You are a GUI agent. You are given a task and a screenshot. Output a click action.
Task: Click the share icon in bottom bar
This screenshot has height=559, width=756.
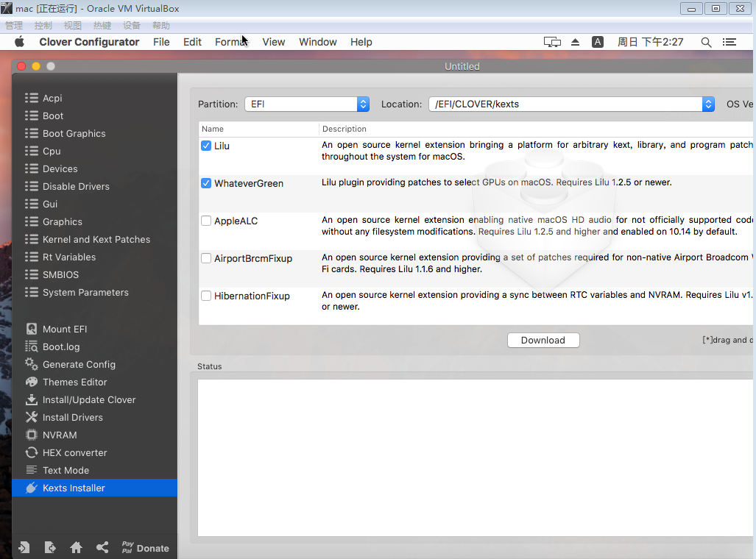(102, 547)
